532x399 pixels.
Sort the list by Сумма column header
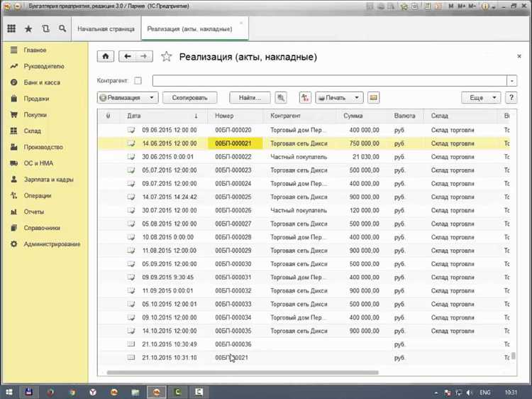coord(353,116)
